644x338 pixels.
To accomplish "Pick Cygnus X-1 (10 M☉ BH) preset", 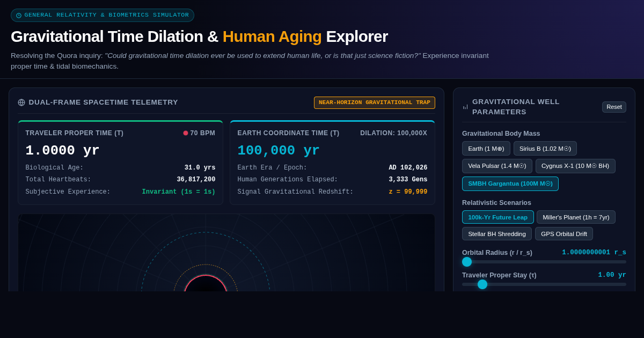I will point(575,166).
